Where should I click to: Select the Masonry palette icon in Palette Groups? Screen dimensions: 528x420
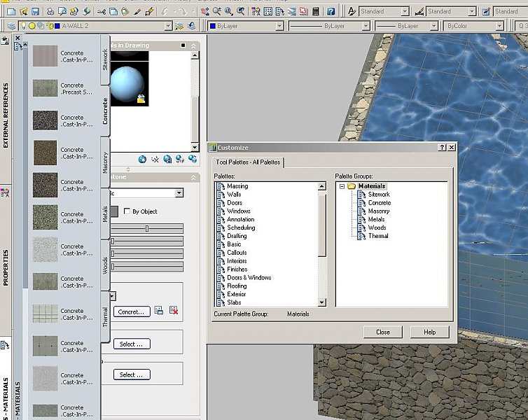(x=362, y=211)
